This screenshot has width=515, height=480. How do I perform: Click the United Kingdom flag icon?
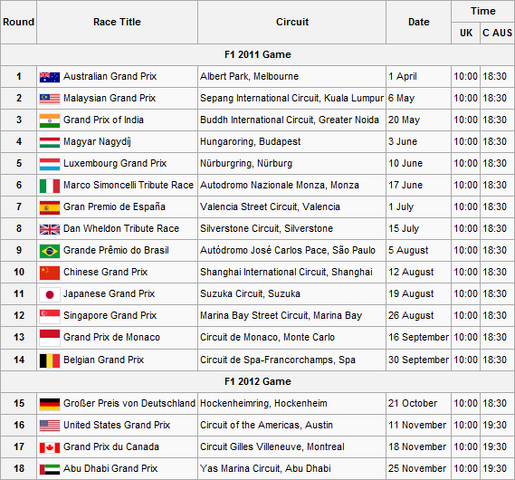click(50, 229)
